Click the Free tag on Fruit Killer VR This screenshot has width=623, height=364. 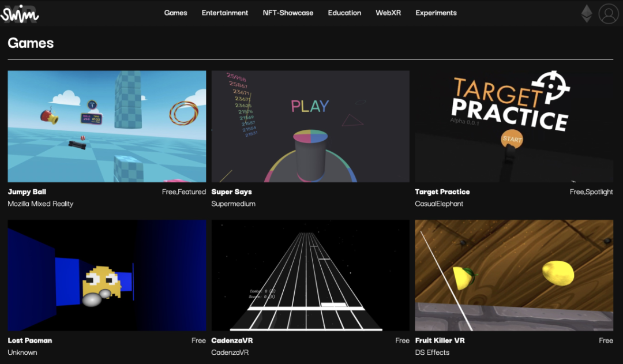pos(606,340)
